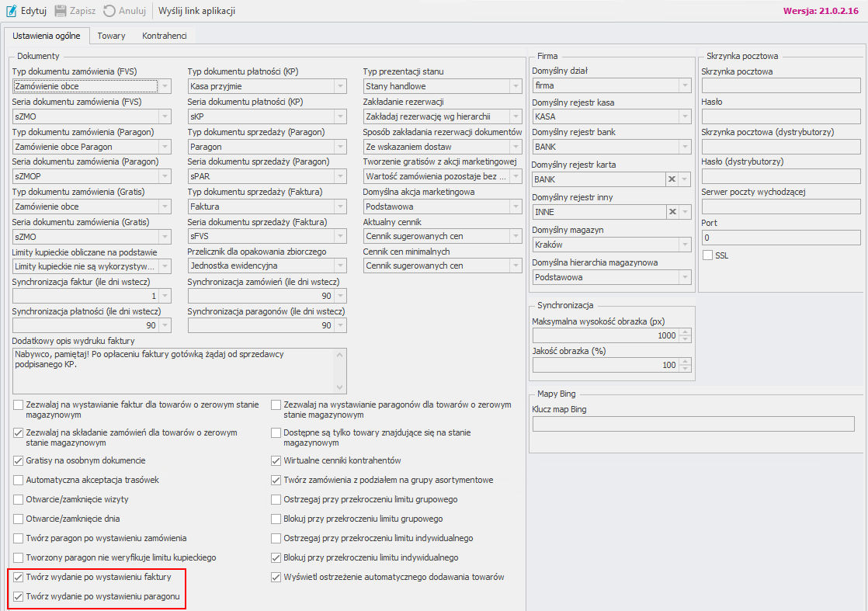The height and width of the screenshot is (611, 868).
Task: Enable the SSL checkbox
Action: 707,255
